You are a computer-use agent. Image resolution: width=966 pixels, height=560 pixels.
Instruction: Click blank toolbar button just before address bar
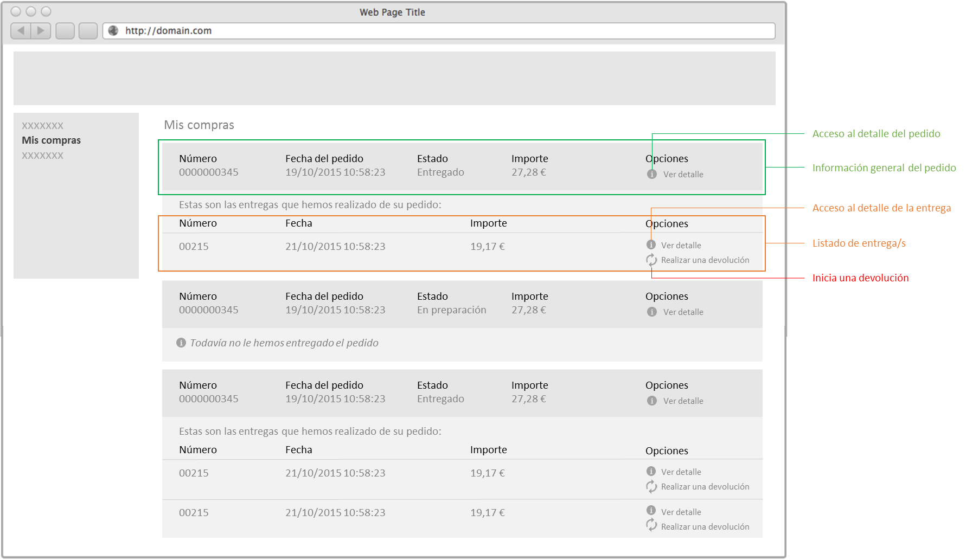(x=88, y=31)
